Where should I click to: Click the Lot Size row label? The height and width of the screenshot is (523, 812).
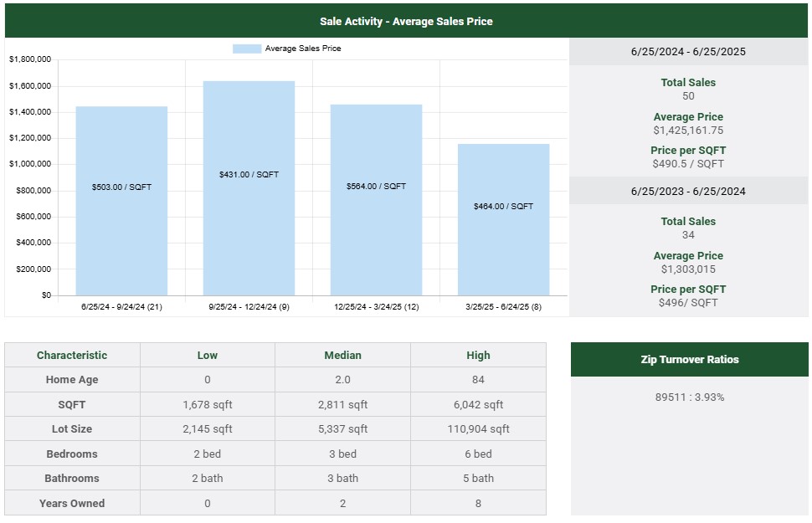click(72, 429)
